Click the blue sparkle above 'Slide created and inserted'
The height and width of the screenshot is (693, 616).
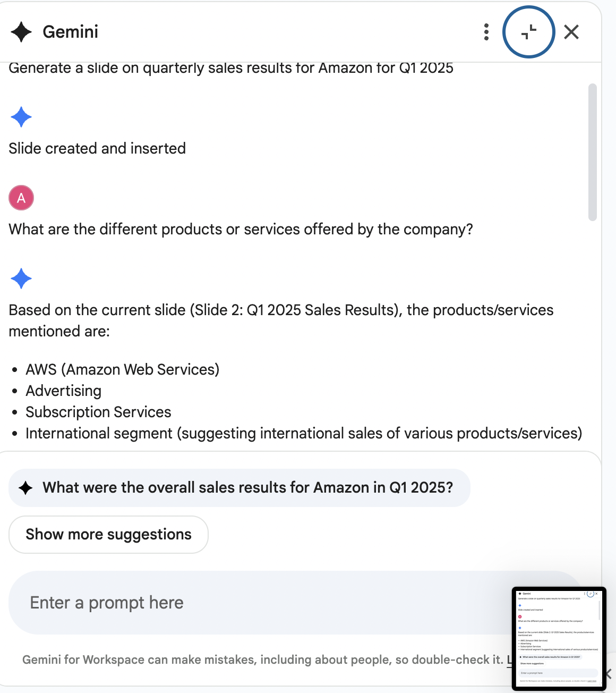21,117
